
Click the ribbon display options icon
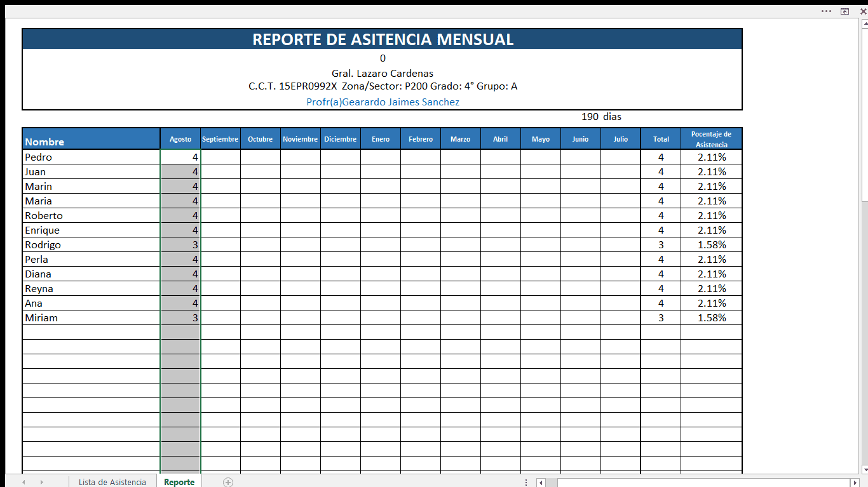pos(844,11)
